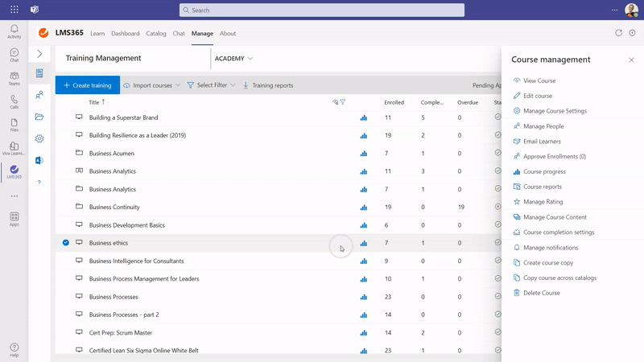Select Delete Course option
This screenshot has height=362, width=644.
coord(536,293)
